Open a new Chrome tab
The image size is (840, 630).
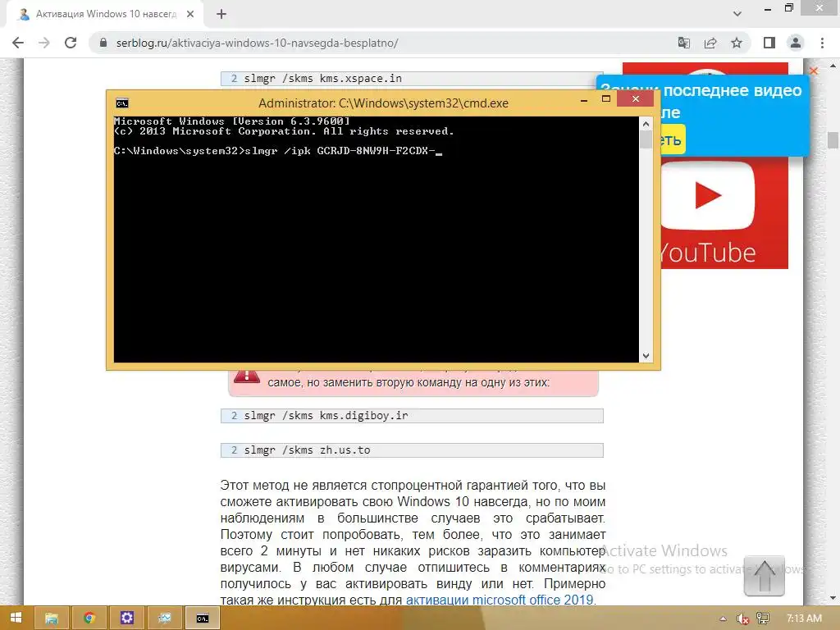tap(221, 15)
